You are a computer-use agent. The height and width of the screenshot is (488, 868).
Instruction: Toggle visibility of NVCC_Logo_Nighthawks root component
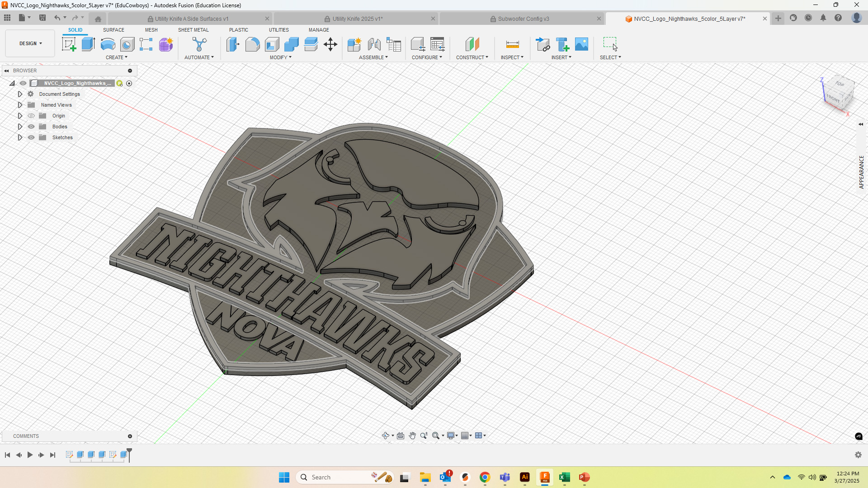pyautogui.click(x=23, y=83)
